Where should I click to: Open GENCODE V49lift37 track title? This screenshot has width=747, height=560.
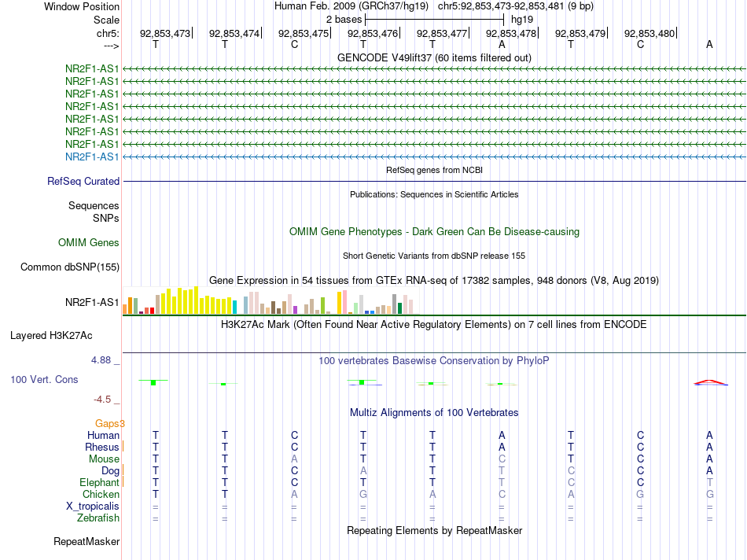[434, 57]
